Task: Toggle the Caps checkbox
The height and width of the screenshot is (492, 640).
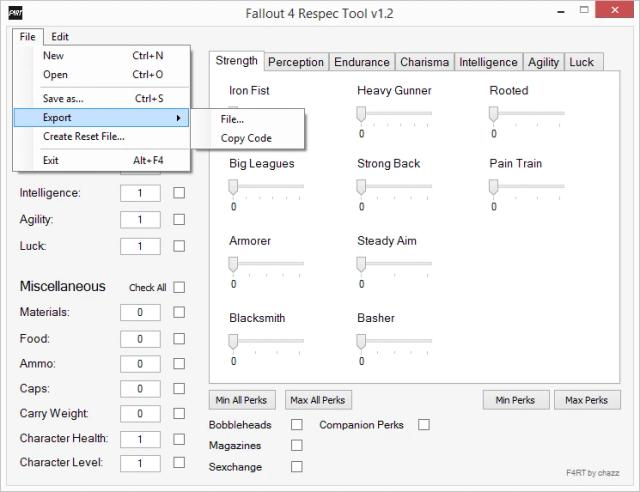Action: [179, 388]
